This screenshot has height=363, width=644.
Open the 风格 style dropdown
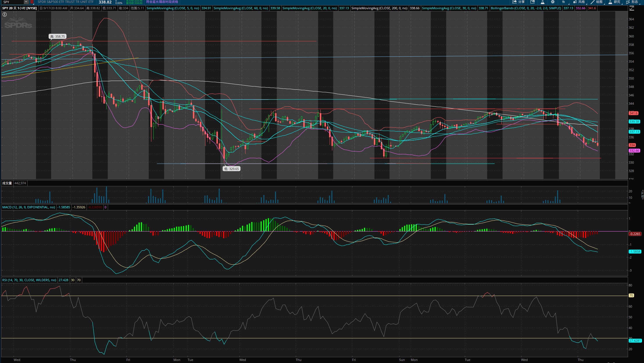(579, 2)
